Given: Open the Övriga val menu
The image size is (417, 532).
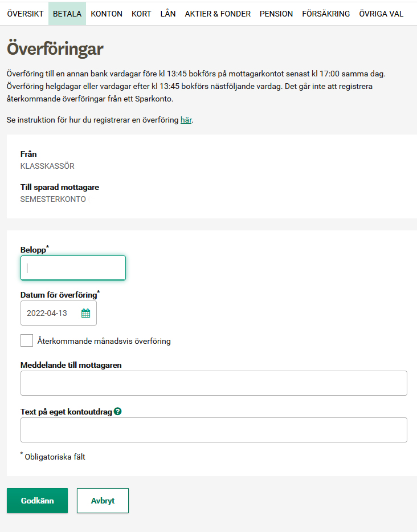Looking at the screenshot, I should pos(382,14).
